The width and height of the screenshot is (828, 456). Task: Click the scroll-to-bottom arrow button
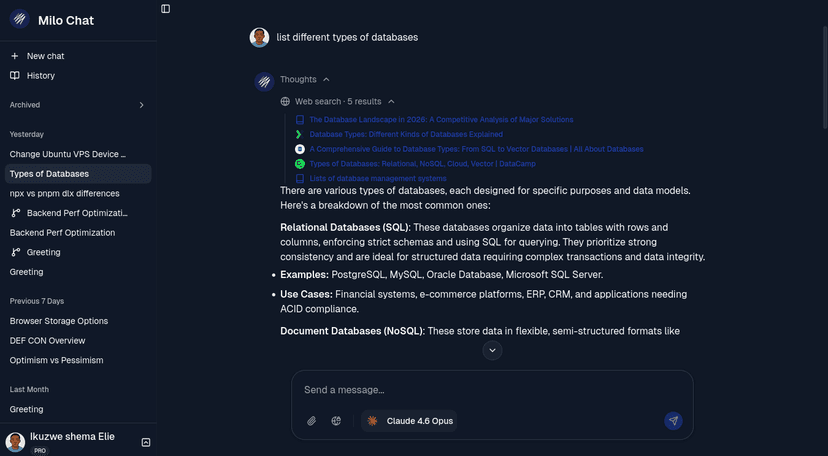pyautogui.click(x=492, y=350)
